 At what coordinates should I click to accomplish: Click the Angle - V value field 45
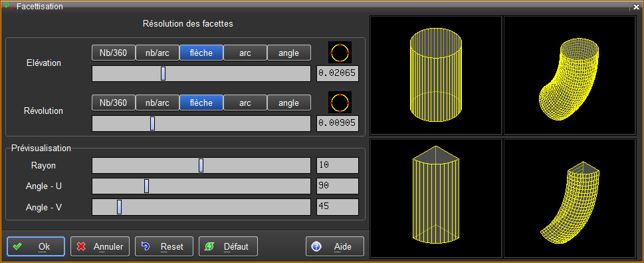(x=338, y=206)
